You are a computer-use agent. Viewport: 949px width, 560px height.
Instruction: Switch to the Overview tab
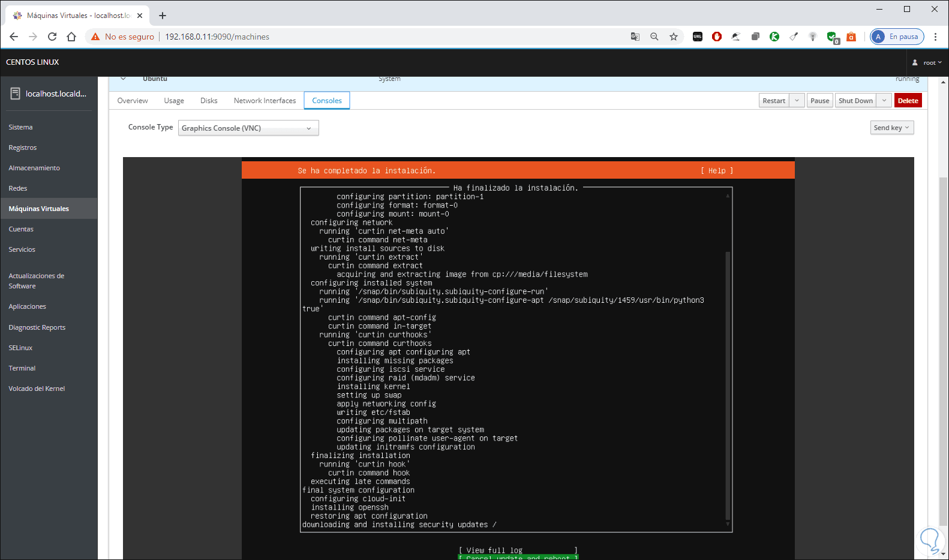[133, 101]
